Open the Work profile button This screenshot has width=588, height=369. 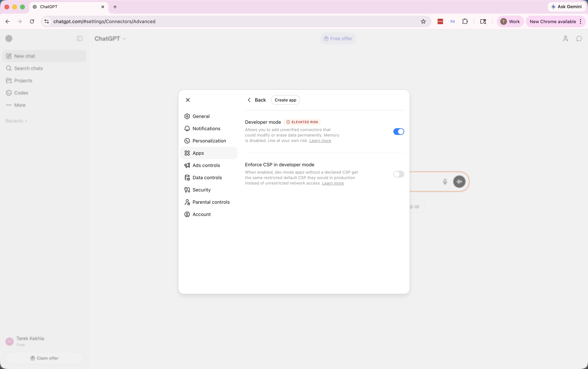(510, 21)
